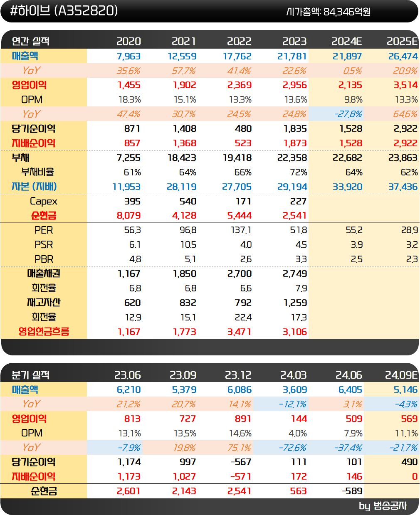Screen dimensions: 420x515
Task: Click the 24.09E quarter column header
Action: (401, 375)
